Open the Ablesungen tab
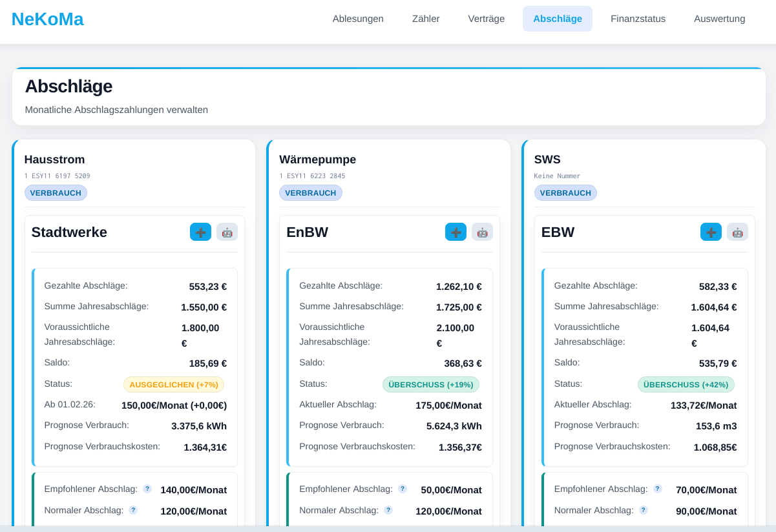The height and width of the screenshot is (532, 776). pyautogui.click(x=358, y=19)
